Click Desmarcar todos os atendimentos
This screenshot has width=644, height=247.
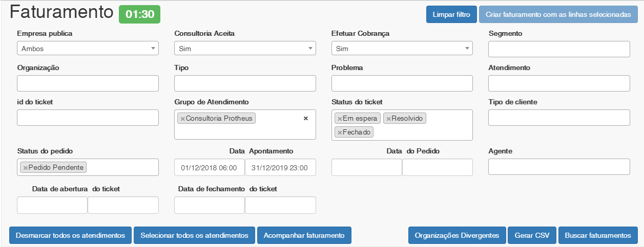(x=71, y=235)
